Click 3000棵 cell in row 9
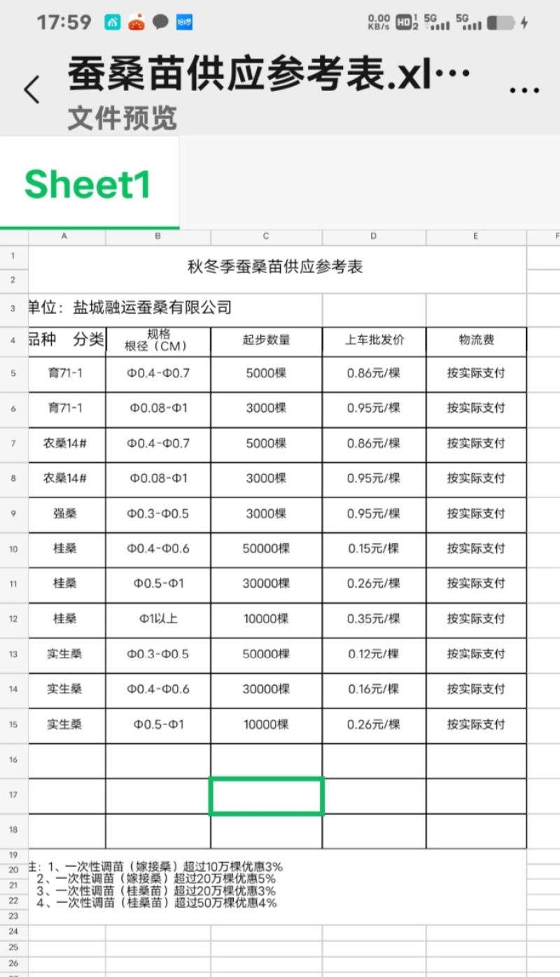 [x=266, y=514]
